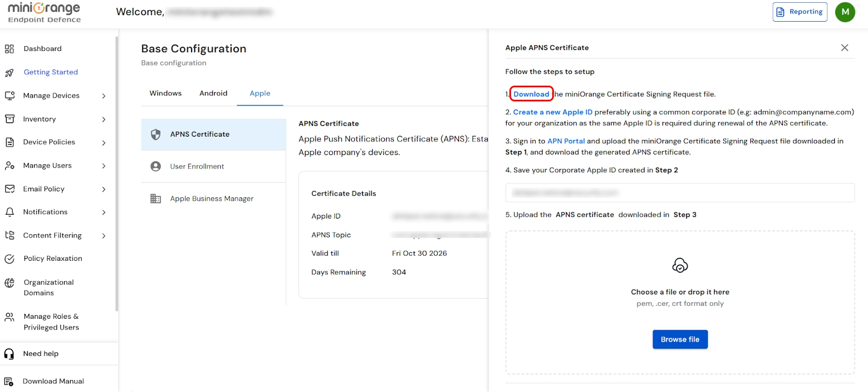The image size is (868, 392).
Task: Click the Inventory box icon
Action: [x=9, y=119]
